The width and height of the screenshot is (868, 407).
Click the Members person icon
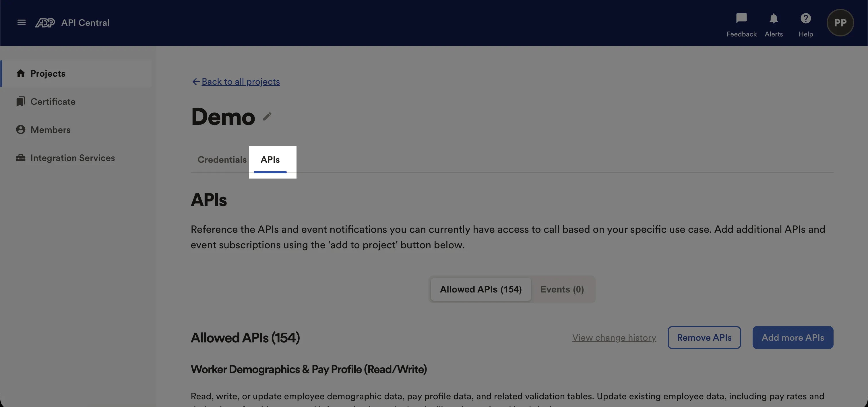(21, 130)
